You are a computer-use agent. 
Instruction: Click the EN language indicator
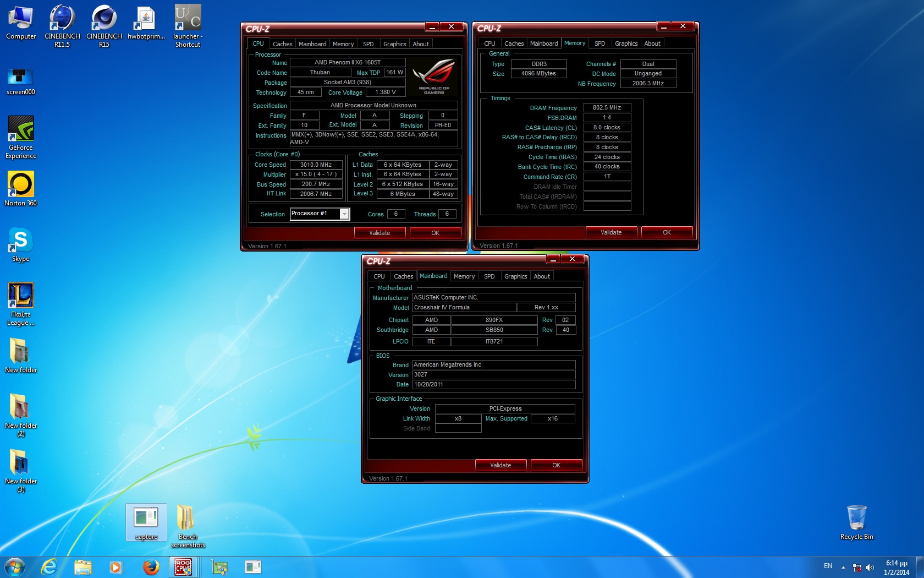pos(828,566)
